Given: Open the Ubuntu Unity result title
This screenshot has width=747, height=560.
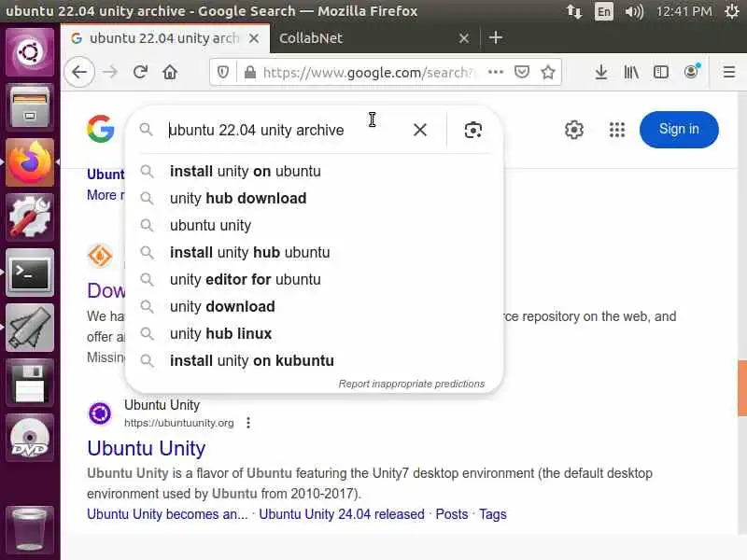Looking at the screenshot, I should click(x=147, y=448).
